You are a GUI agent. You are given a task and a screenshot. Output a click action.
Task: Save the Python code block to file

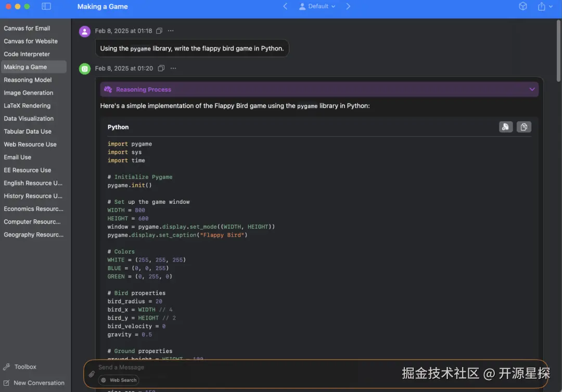(x=506, y=127)
